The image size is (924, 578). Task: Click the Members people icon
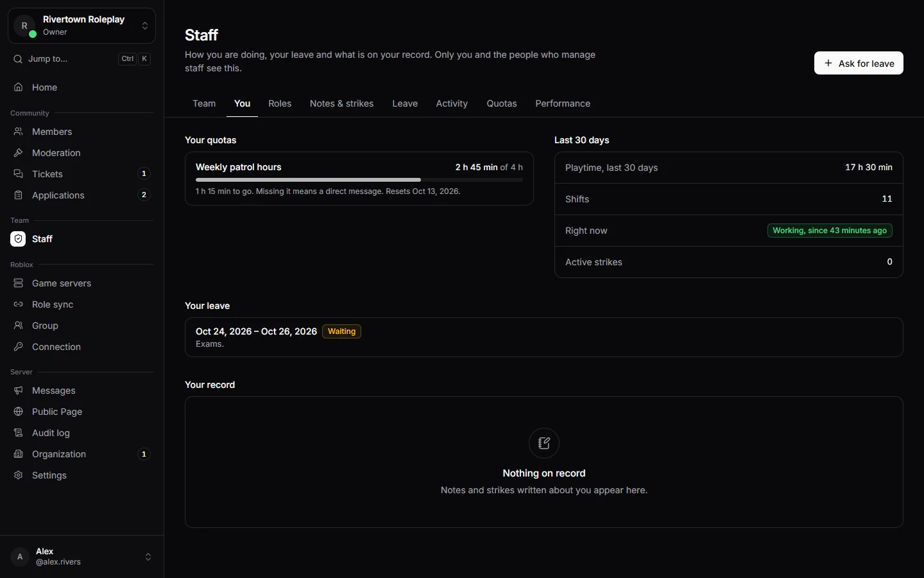point(19,132)
